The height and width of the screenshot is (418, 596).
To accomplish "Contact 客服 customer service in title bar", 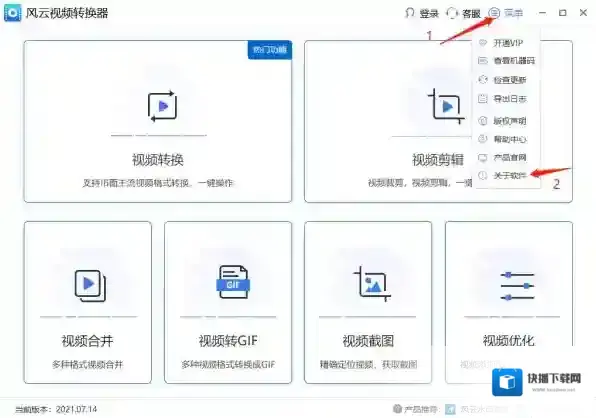I will tap(463, 13).
